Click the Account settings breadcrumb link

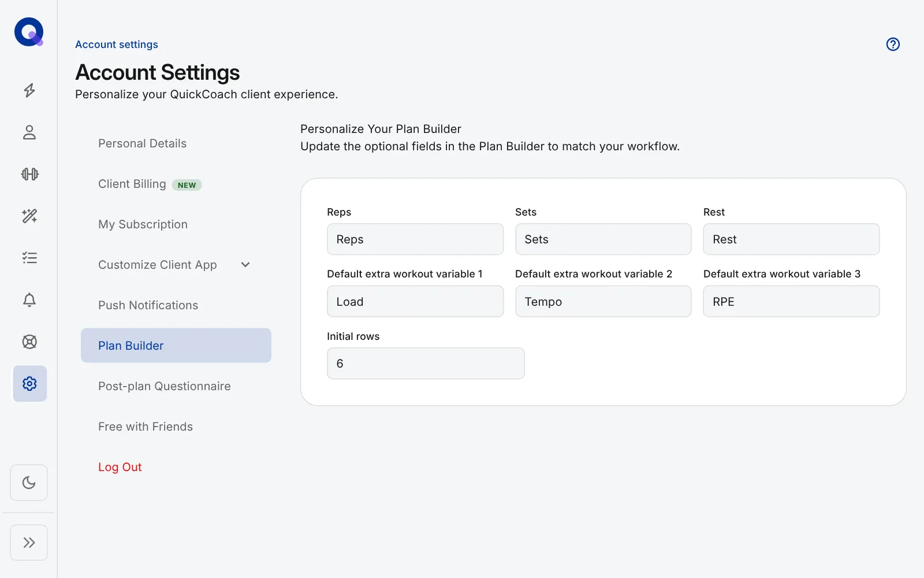coord(117,45)
